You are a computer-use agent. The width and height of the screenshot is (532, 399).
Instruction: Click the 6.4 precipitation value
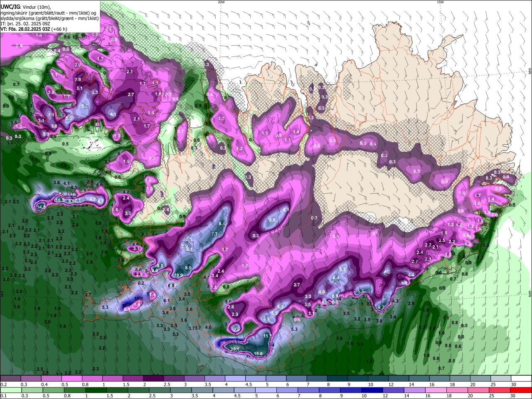(x=336, y=278)
